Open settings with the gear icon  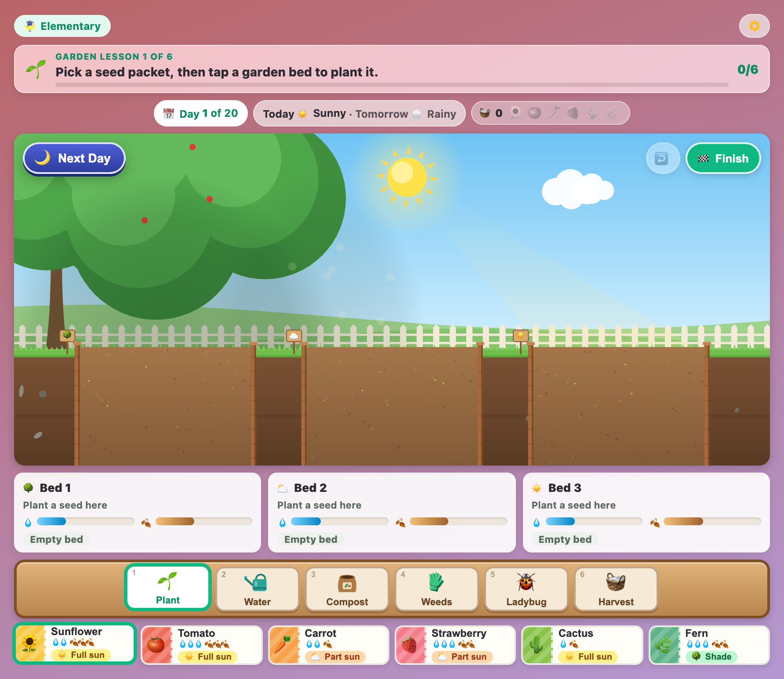(754, 26)
